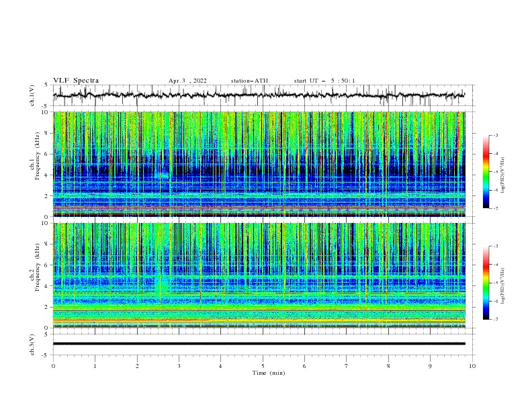Click the ch.2 spectrogram color bar
Screen dimensions: 532x411
click(x=486, y=283)
